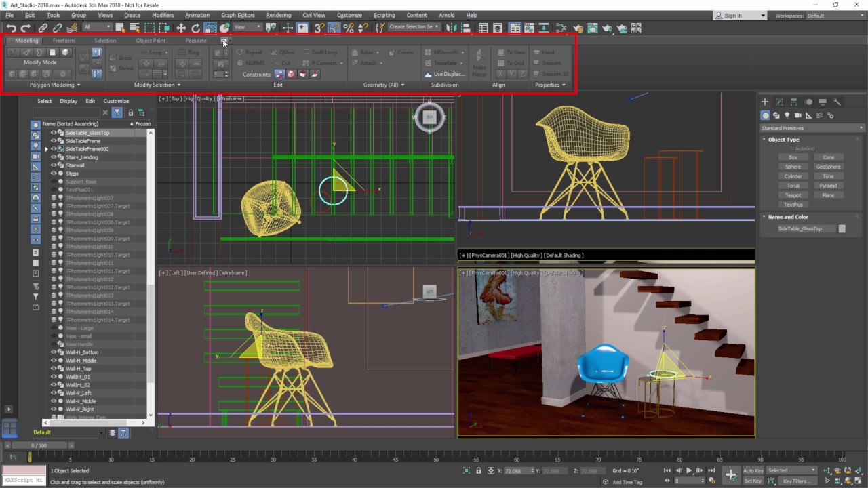Open the Motion tab in command panel
This screenshot has width=868, height=488.
808,102
